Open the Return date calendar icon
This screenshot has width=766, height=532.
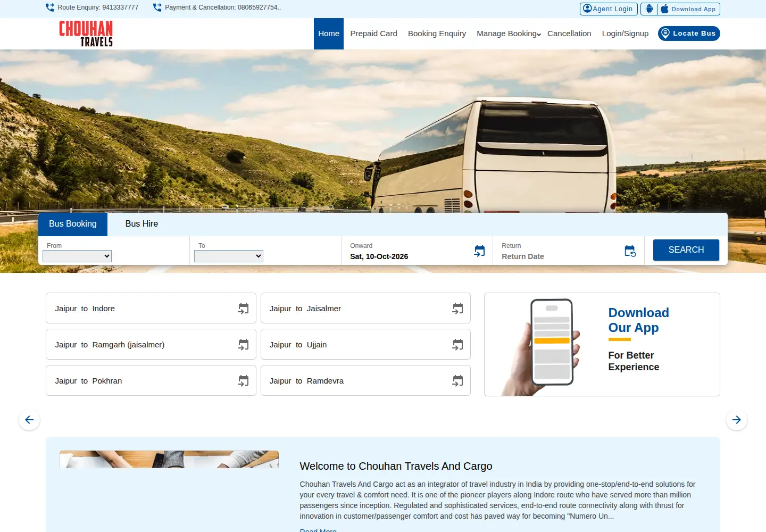(630, 251)
